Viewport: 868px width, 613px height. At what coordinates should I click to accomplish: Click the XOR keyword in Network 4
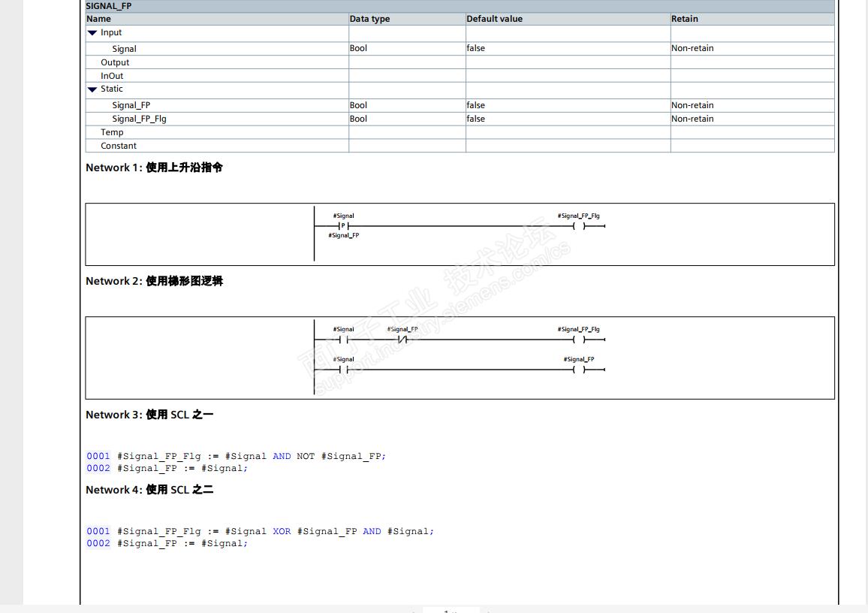coord(282,532)
